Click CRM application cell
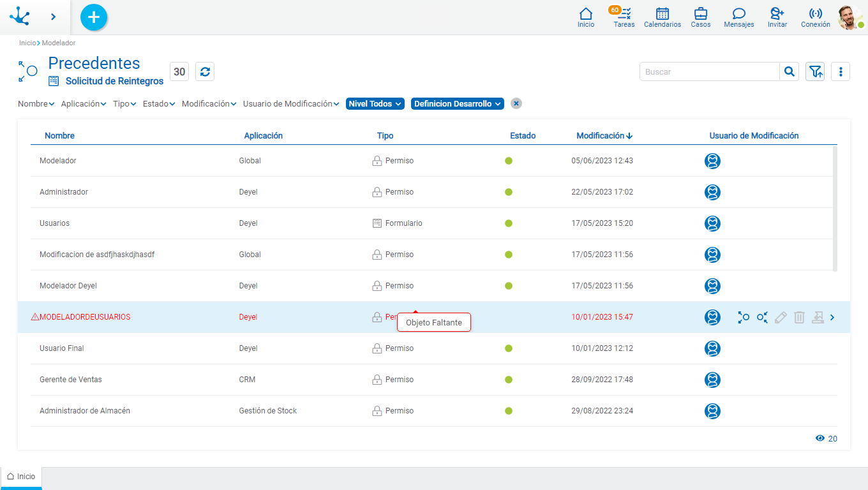Viewport: 868px width, 490px height. [247, 380]
